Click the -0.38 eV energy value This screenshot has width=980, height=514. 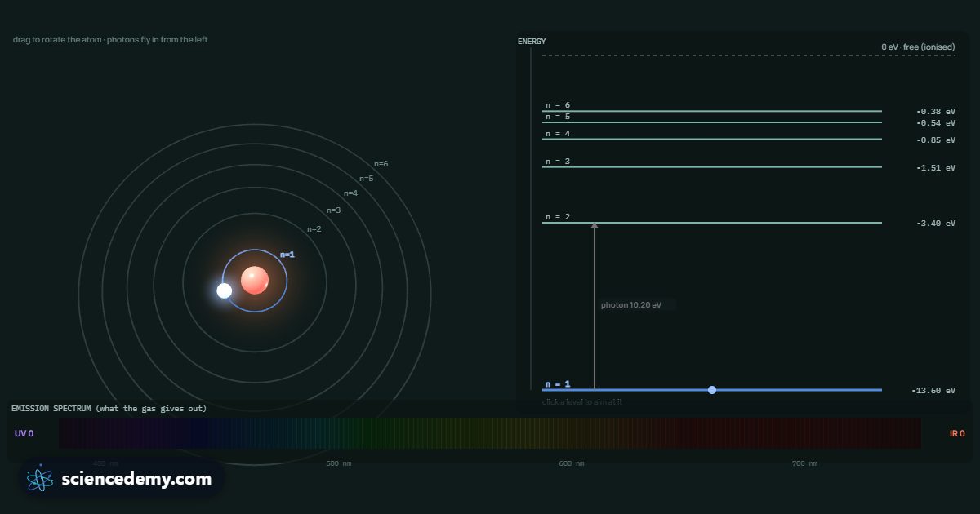click(x=936, y=112)
